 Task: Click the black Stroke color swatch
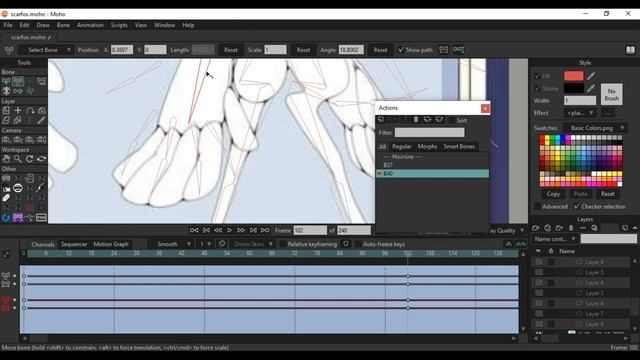click(x=573, y=88)
